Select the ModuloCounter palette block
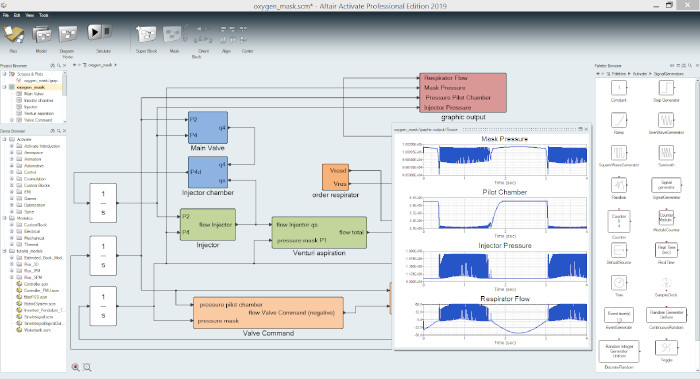 (x=666, y=218)
